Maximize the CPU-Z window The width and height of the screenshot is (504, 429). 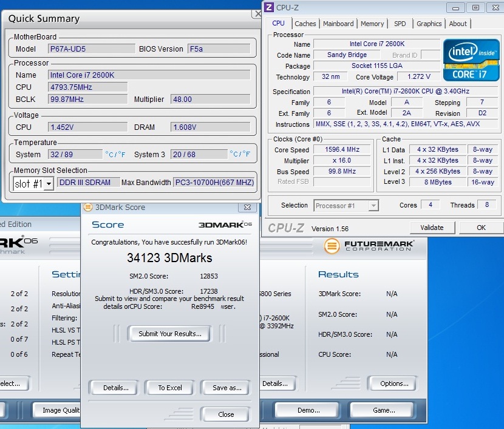tap(475, 8)
